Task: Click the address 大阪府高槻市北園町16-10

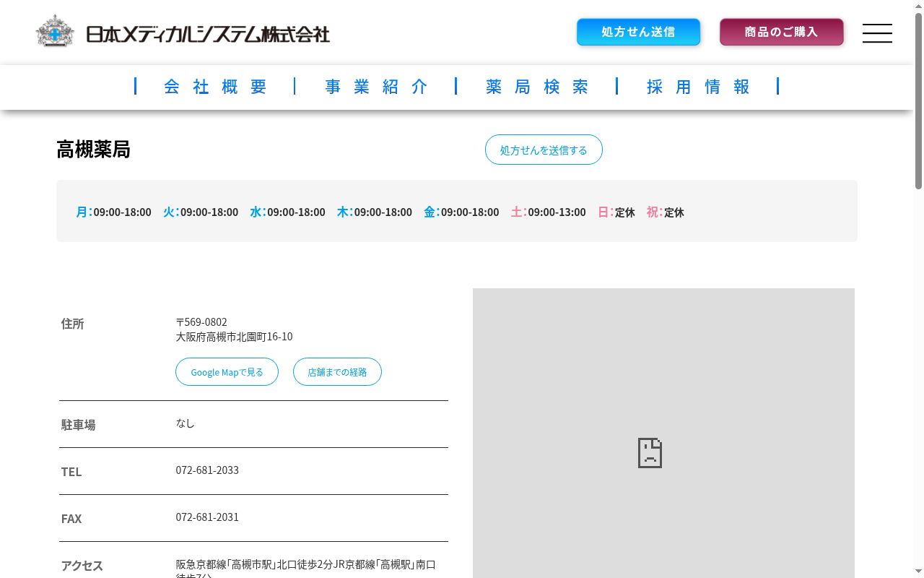Action: click(234, 337)
